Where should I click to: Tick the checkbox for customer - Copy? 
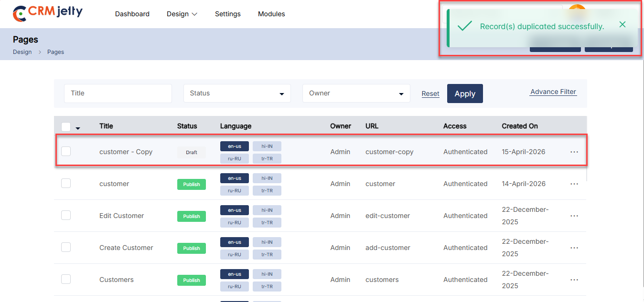(x=66, y=151)
